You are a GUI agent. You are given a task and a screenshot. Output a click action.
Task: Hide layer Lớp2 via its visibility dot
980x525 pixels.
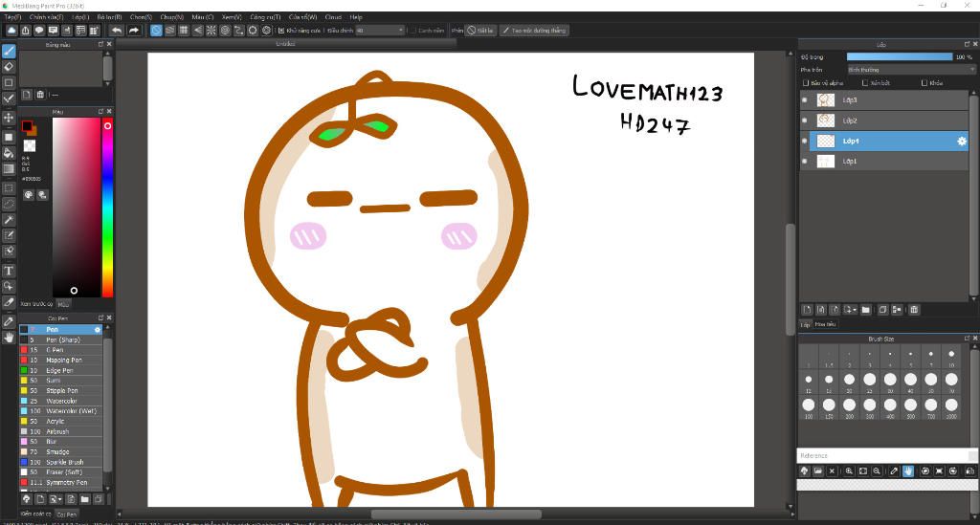804,120
